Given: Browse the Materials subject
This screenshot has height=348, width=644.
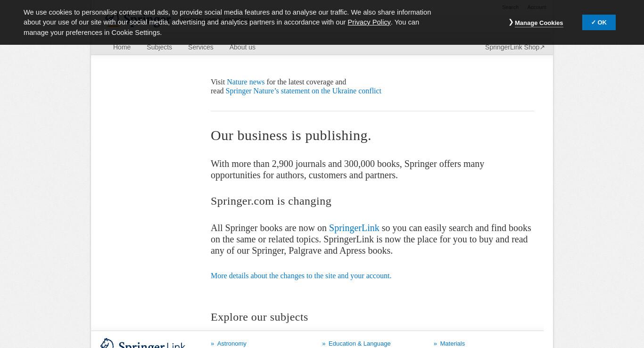Looking at the screenshot, I should pos(452,343).
